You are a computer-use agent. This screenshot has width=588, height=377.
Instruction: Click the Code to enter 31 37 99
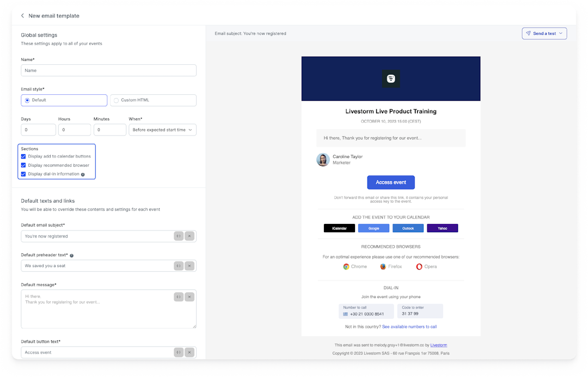[x=420, y=311]
